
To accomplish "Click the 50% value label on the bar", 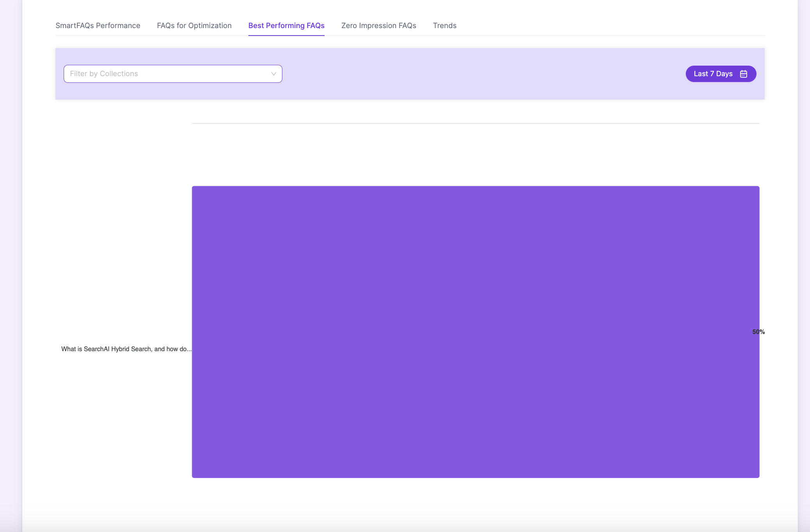I will pyautogui.click(x=758, y=332).
